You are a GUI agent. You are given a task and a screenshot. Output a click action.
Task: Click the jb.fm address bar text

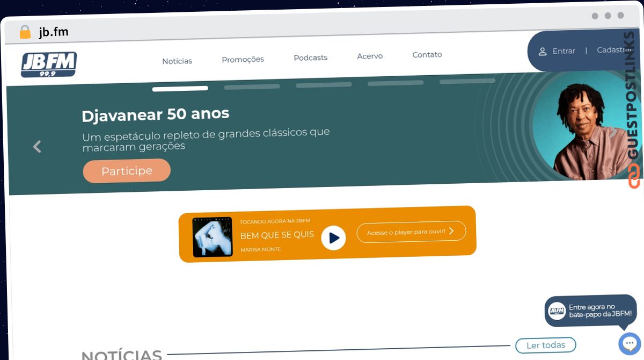(54, 32)
